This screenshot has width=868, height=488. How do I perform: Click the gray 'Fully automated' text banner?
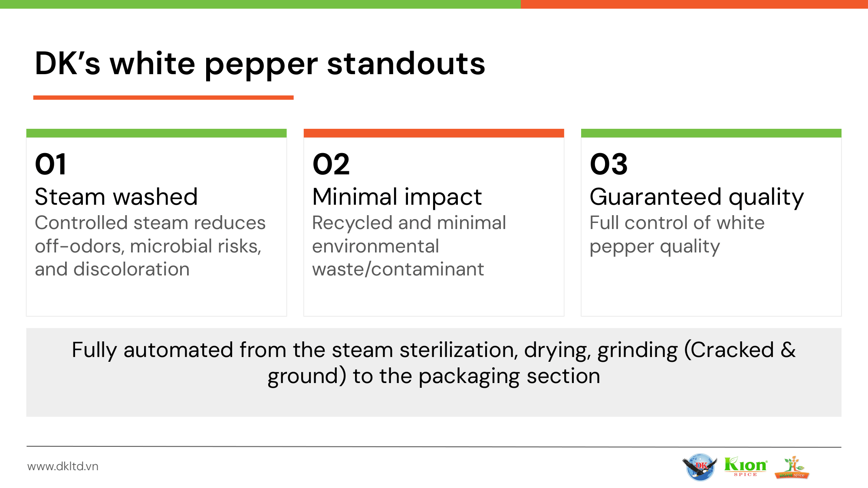[x=434, y=372]
